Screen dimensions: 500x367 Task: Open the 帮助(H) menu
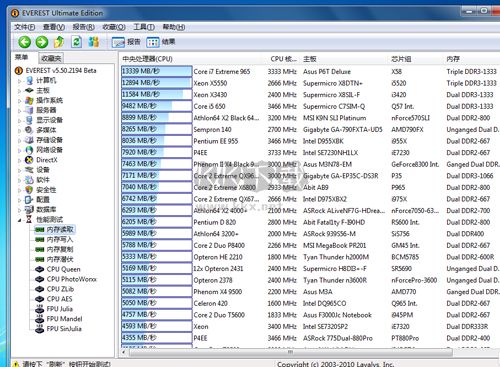coord(174,27)
